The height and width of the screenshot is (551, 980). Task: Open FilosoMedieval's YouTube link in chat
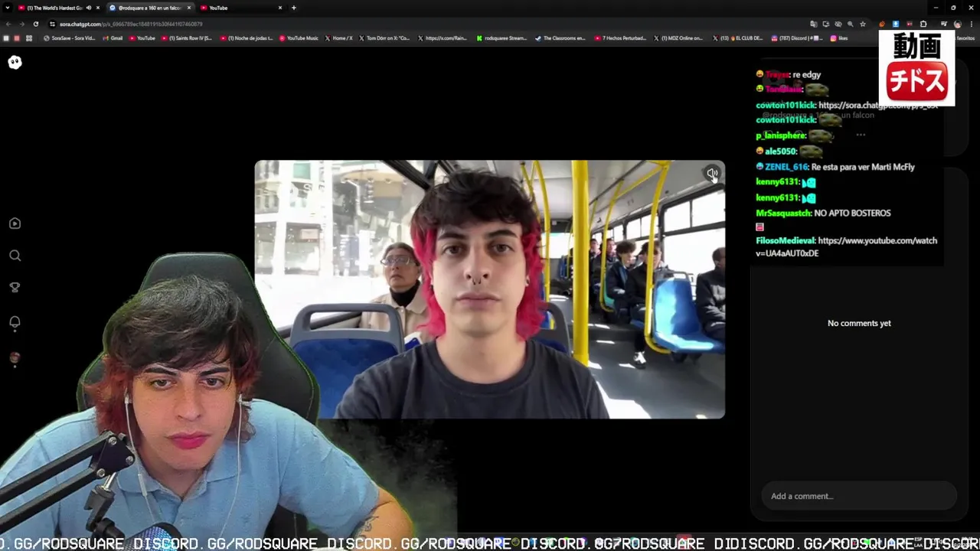click(846, 246)
